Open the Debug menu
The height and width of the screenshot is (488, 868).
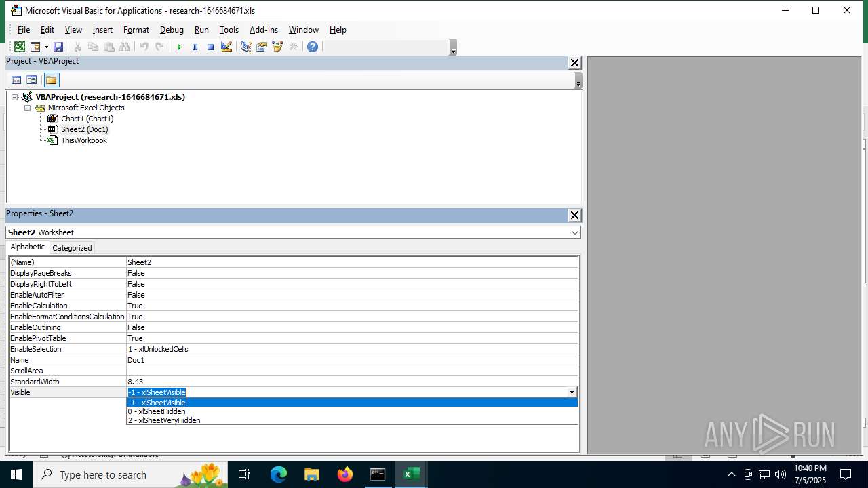coord(172,30)
